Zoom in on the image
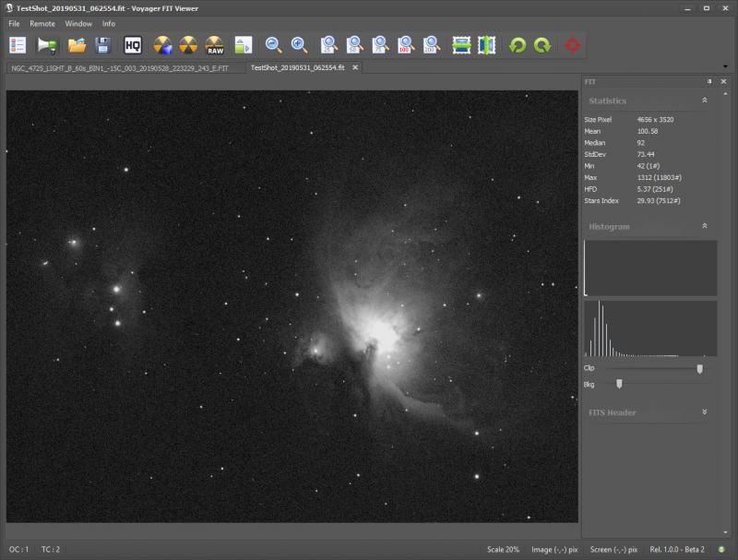The width and height of the screenshot is (738, 560). click(297, 42)
